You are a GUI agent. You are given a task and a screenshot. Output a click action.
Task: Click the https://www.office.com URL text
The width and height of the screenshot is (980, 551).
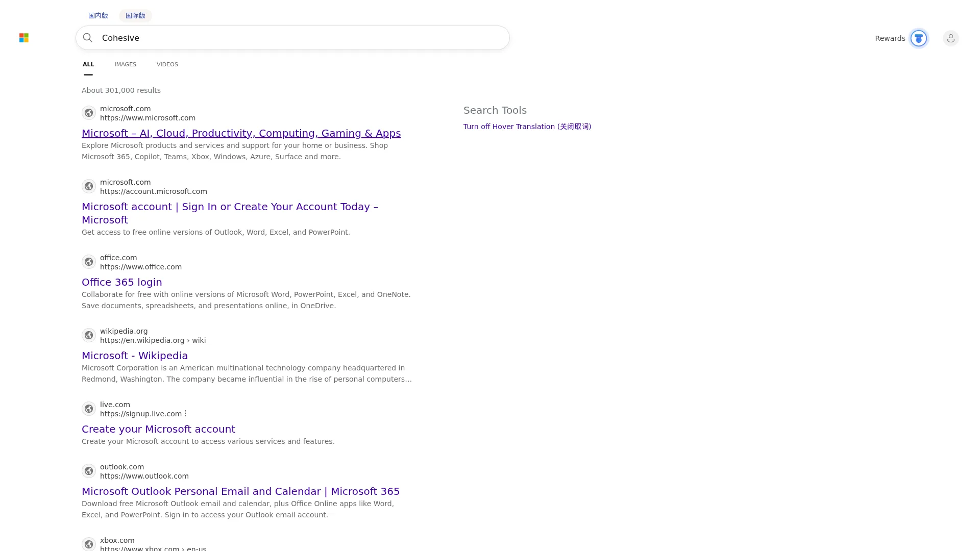141,267
